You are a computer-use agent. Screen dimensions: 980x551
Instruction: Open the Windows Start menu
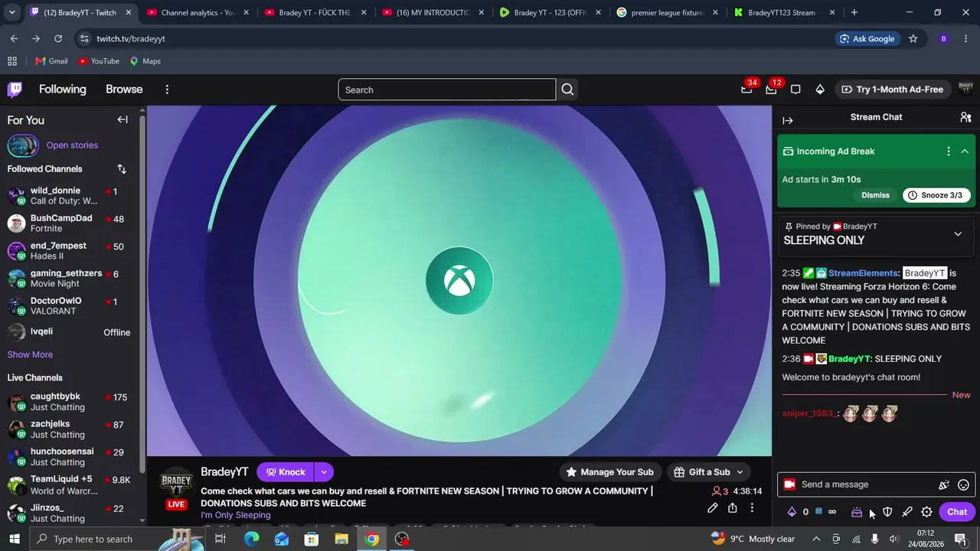pos(14,540)
